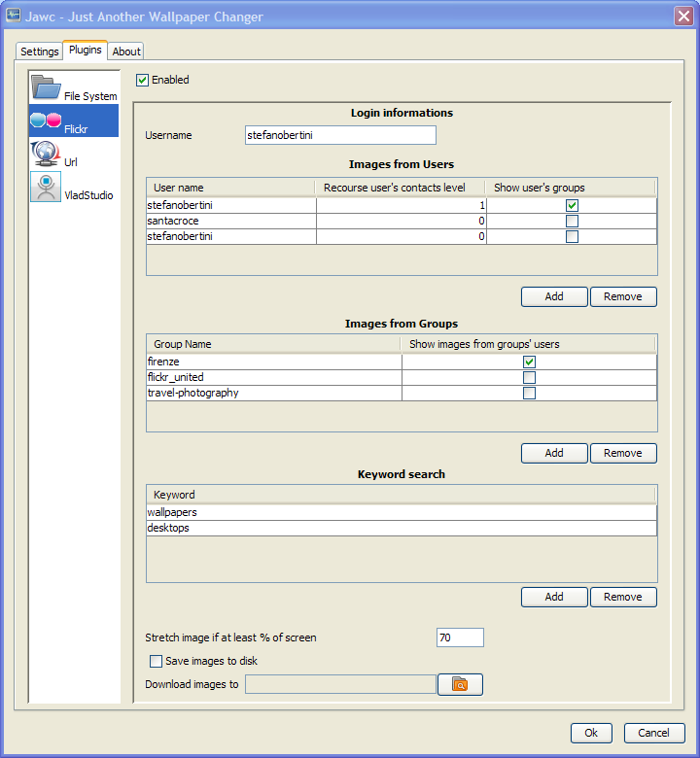This screenshot has height=758, width=700.
Task: Click the Download images to path field
Action: (x=340, y=684)
